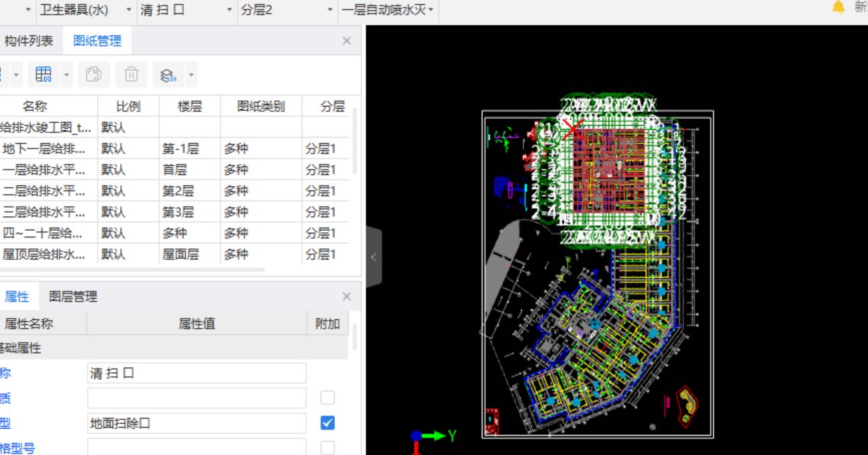The width and height of the screenshot is (868, 455).
Task: Select the 一层给排水平 drawing row
Action: tap(44, 170)
